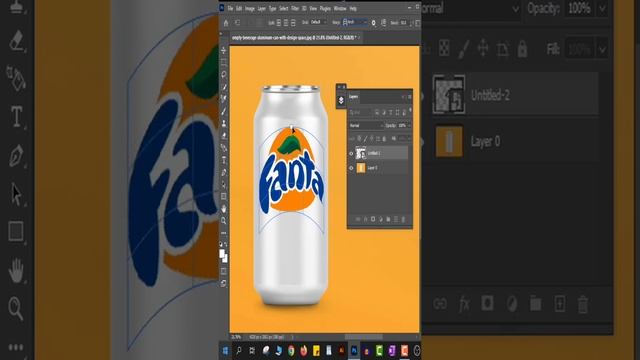This screenshot has width=640, height=360.
Task: Create a new adjustment layer
Action: pyautogui.click(x=380, y=219)
